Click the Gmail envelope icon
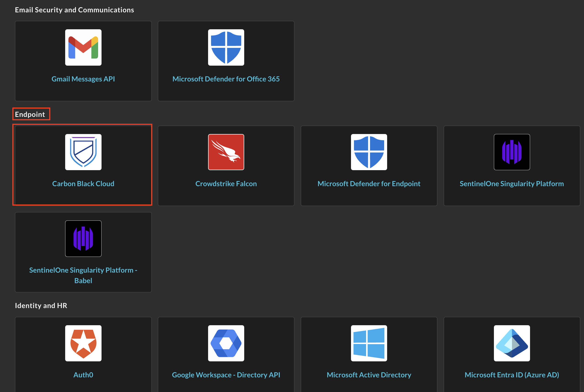The image size is (584, 392). [x=83, y=48]
